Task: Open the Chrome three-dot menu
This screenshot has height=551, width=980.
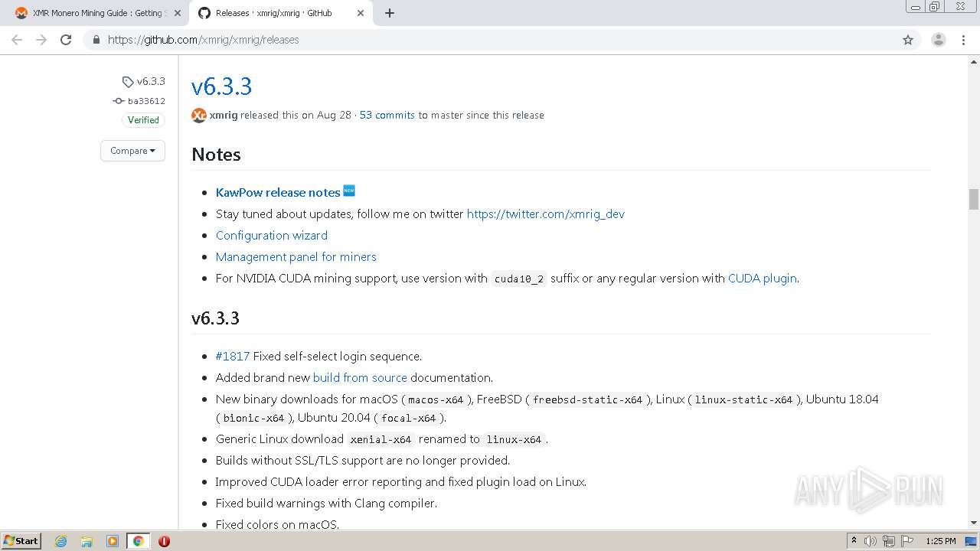Action: point(963,40)
